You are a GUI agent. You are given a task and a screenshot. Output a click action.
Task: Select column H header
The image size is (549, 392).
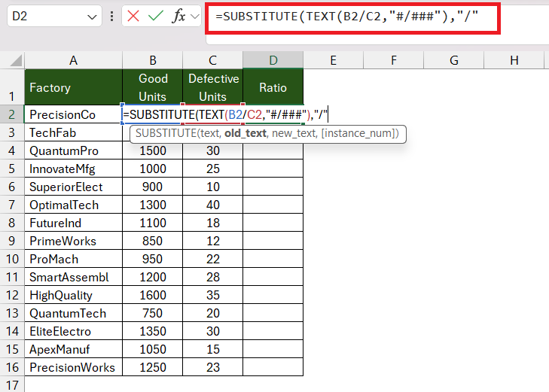tap(514, 60)
